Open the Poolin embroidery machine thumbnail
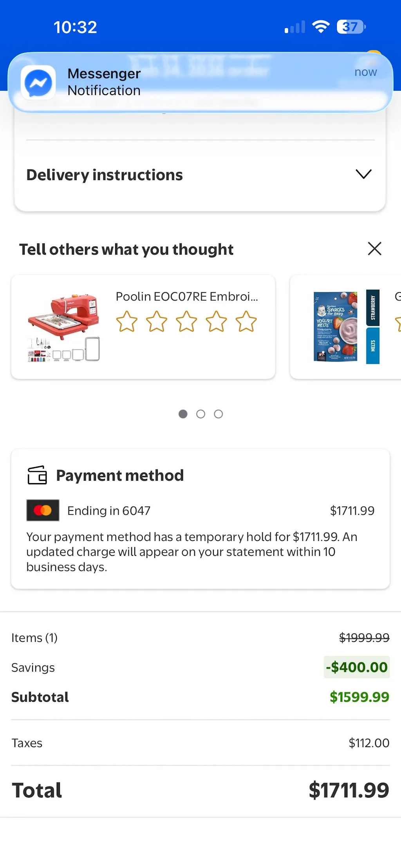 coord(64,327)
